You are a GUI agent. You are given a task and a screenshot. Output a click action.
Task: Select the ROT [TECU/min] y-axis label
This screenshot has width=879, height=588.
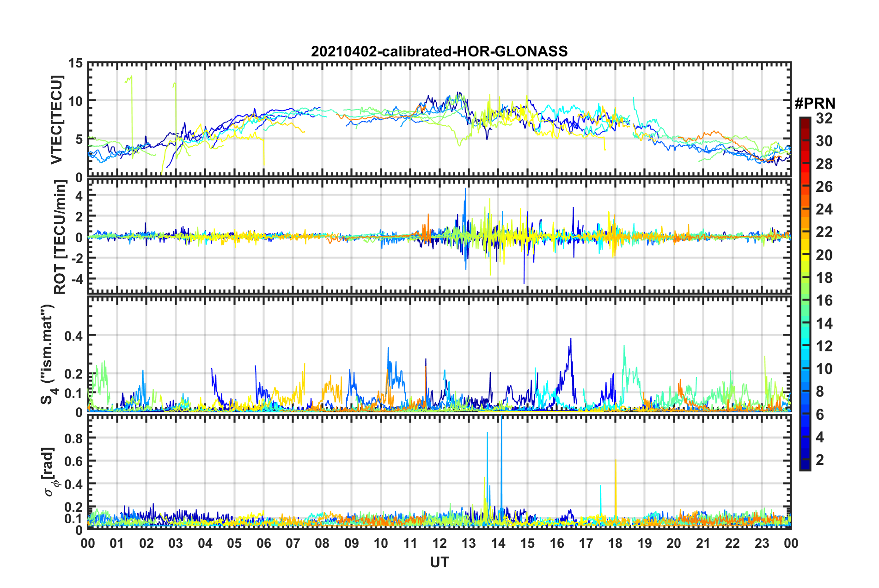(x=60, y=237)
